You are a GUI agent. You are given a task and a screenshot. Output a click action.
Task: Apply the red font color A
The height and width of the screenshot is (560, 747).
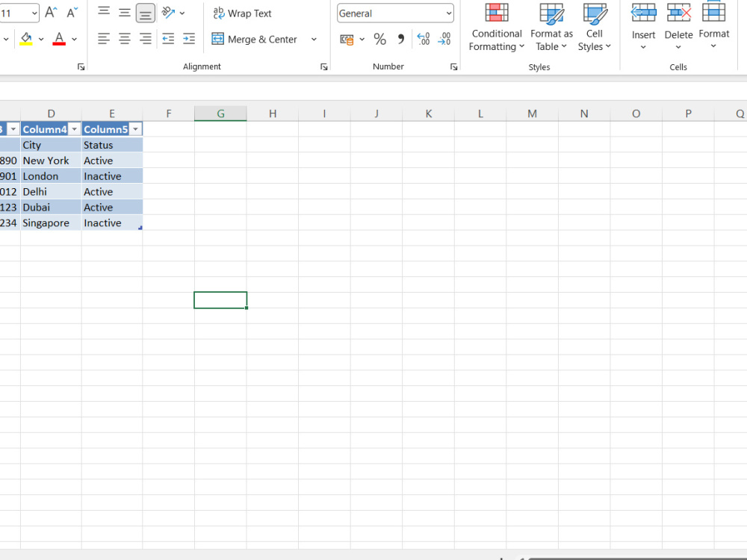(59, 39)
